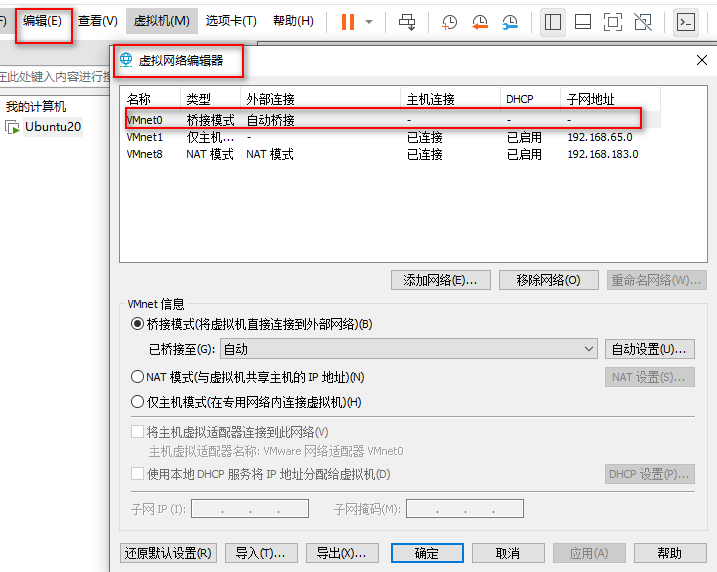Toggle the library sidebar view icon
Screen dimensions: 717x572
[x=553, y=21]
